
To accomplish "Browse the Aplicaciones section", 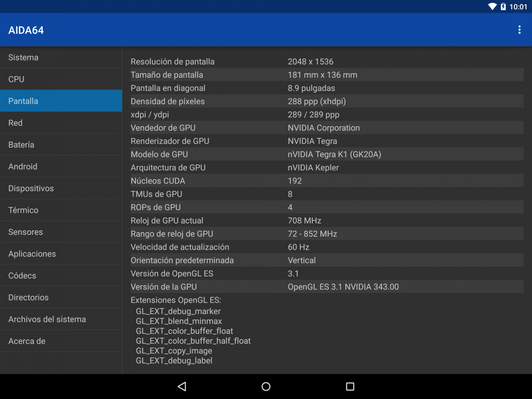I will (x=61, y=254).
